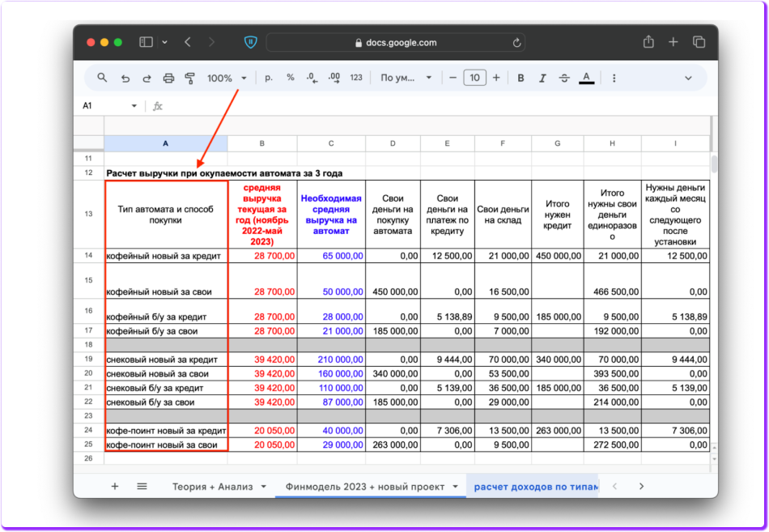Expand the A1 name box dropdown
This screenshot has height=532, width=769.
click(x=134, y=106)
